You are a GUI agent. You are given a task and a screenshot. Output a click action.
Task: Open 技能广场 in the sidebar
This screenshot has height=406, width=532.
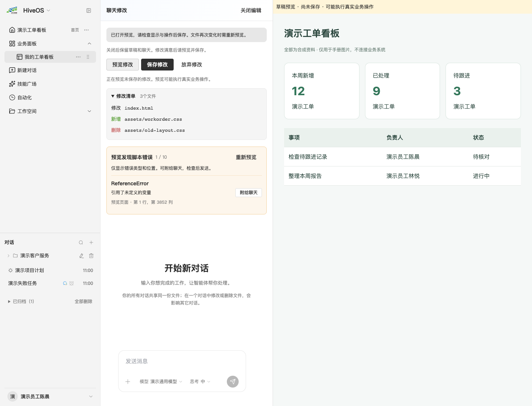[50, 84]
